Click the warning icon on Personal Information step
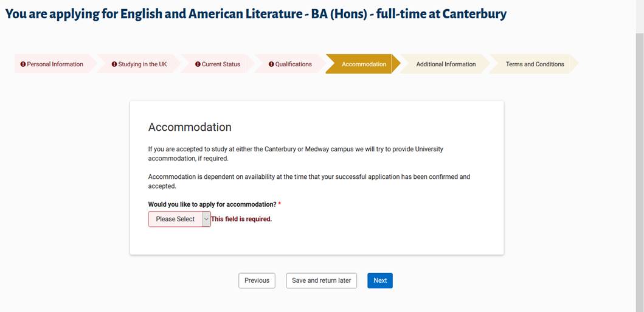644x312 pixels. [x=23, y=64]
